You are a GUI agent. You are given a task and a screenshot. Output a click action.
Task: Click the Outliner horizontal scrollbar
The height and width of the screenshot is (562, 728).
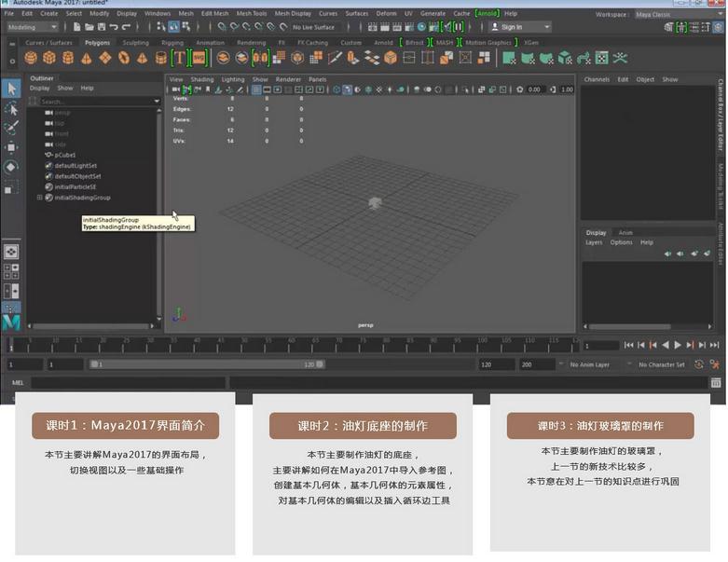tap(90, 326)
